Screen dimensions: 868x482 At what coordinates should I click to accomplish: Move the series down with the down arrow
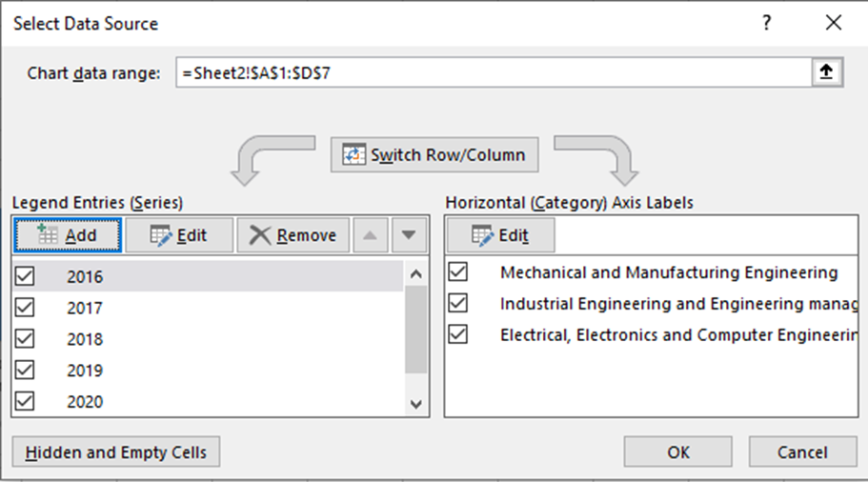(x=409, y=235)
